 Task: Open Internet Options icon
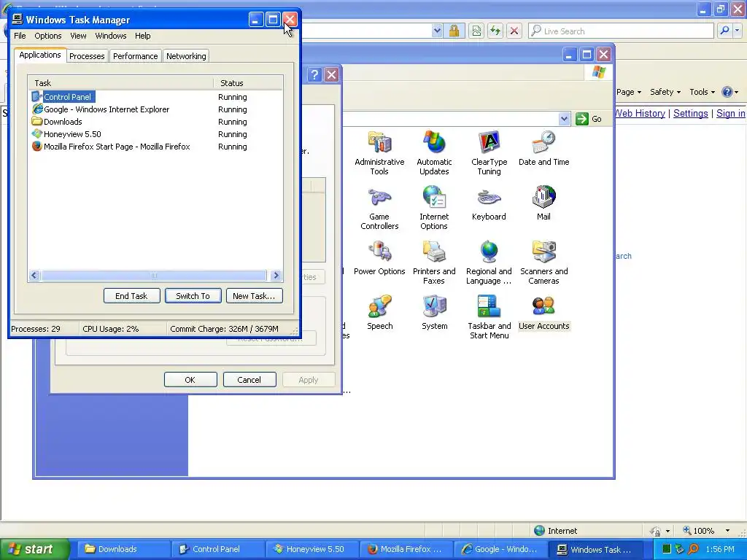(434, 208)
